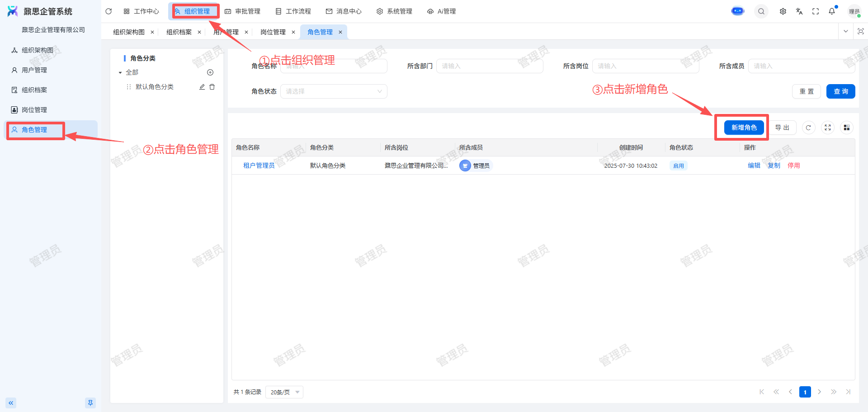The height and width of the screenshot is (412, 868).
Task: Open 审批管理 top menu
Action: (243, 11)
